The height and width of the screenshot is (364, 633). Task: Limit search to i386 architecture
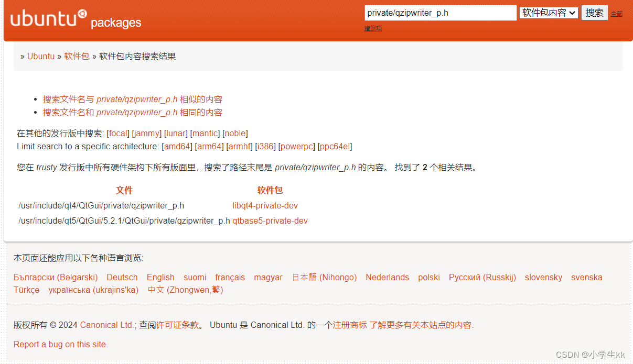(x=265, y=147)
